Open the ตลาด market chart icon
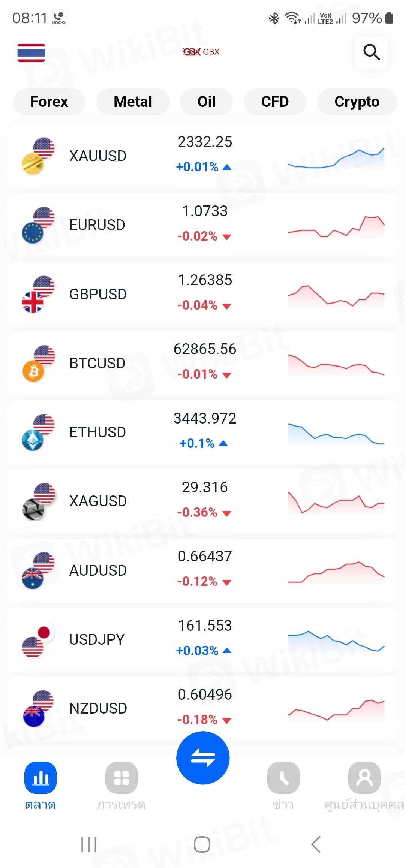The width and height of the screenshot is (405, 868). pos(40,778)
